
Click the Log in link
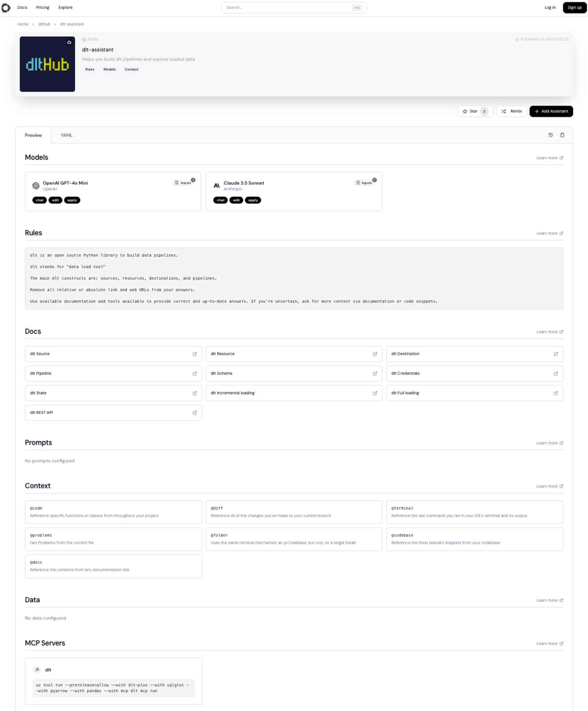click(x=550, y=7)
